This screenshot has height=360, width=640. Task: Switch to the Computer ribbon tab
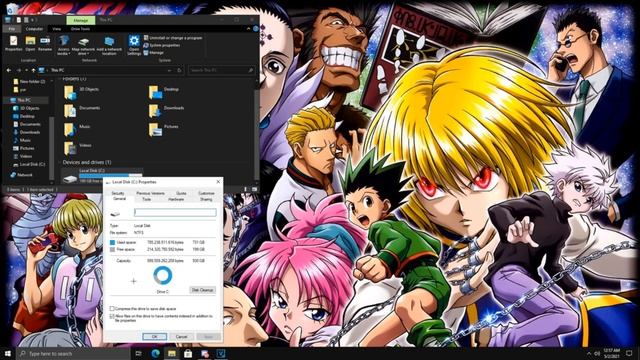click(x=34, y=29)
